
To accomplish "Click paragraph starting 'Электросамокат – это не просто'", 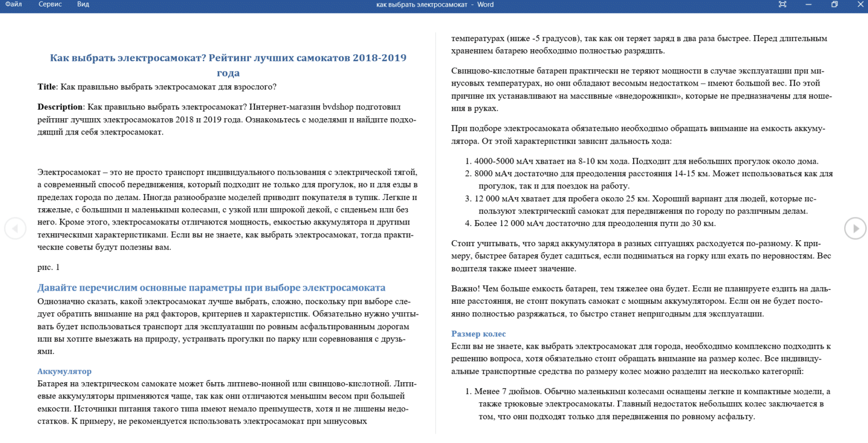I will [x=227, y=209].
